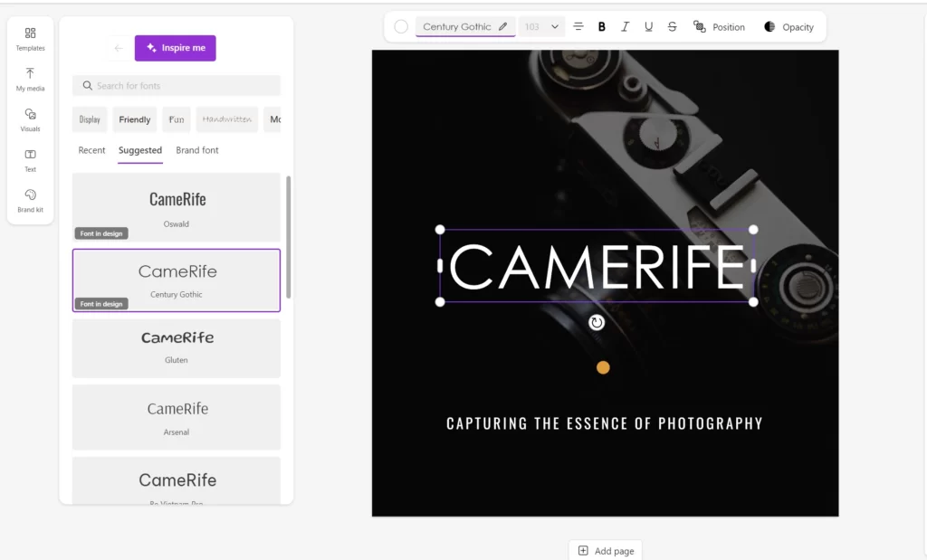Screen dimensions: 927x560
Task: Choose the Gluten font card
Action: point(177,348)
